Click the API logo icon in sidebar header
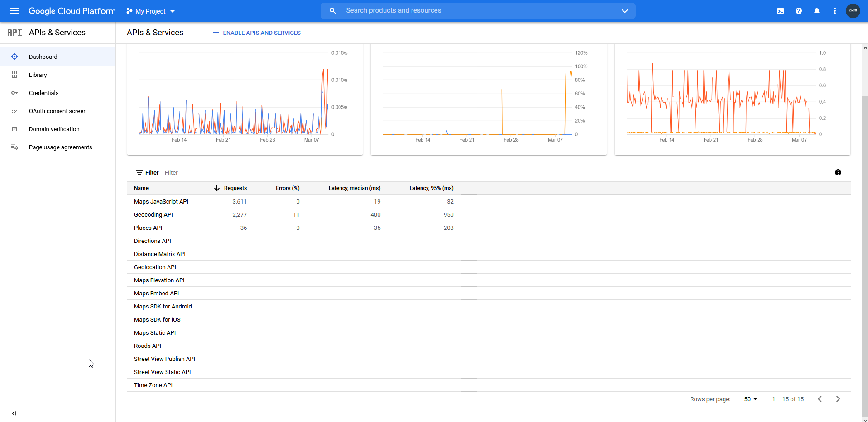Screen dimensions: 868x422 coord(14,33)
